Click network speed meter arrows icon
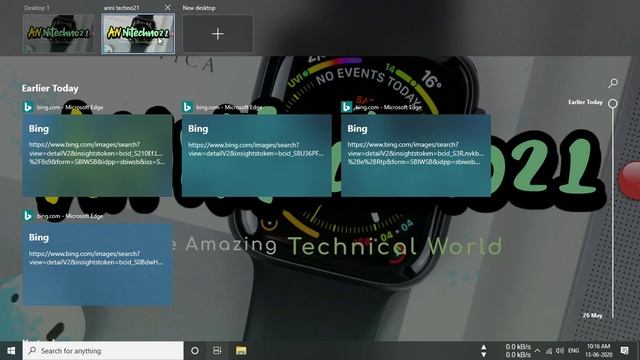 (484, 351)
